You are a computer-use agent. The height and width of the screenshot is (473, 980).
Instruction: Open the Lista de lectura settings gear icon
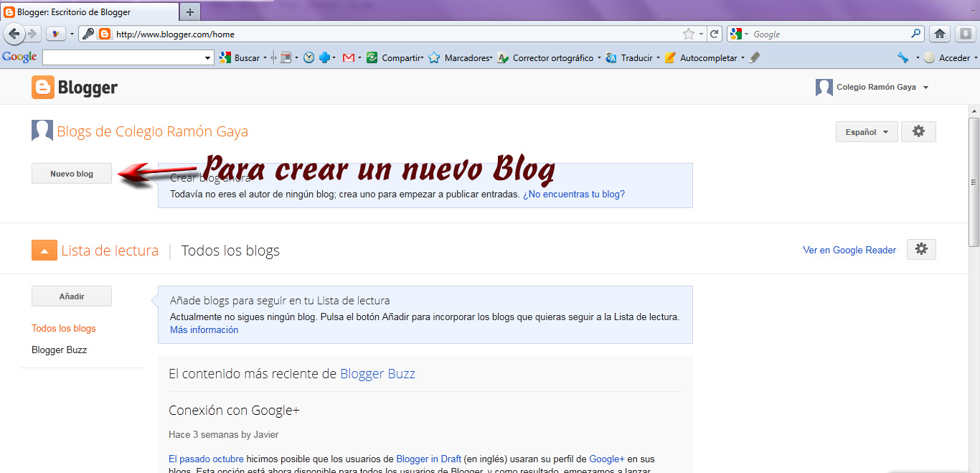(921, 249)
